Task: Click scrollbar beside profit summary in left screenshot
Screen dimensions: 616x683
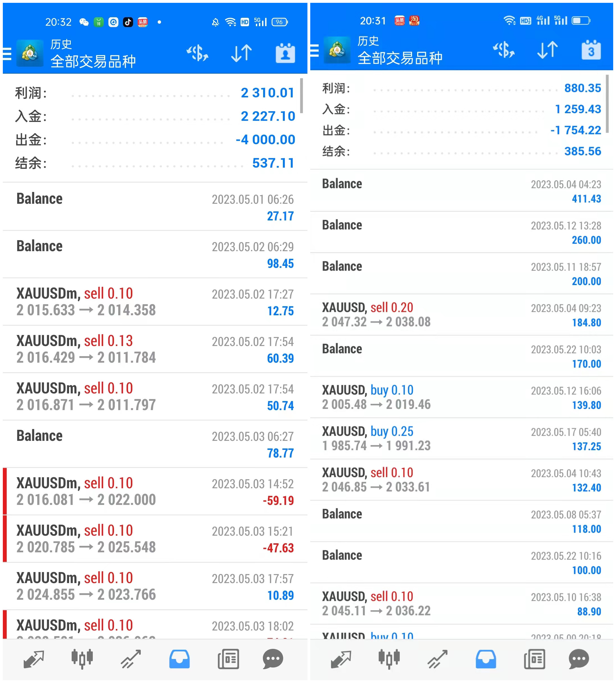Action: tap(301, 95)
